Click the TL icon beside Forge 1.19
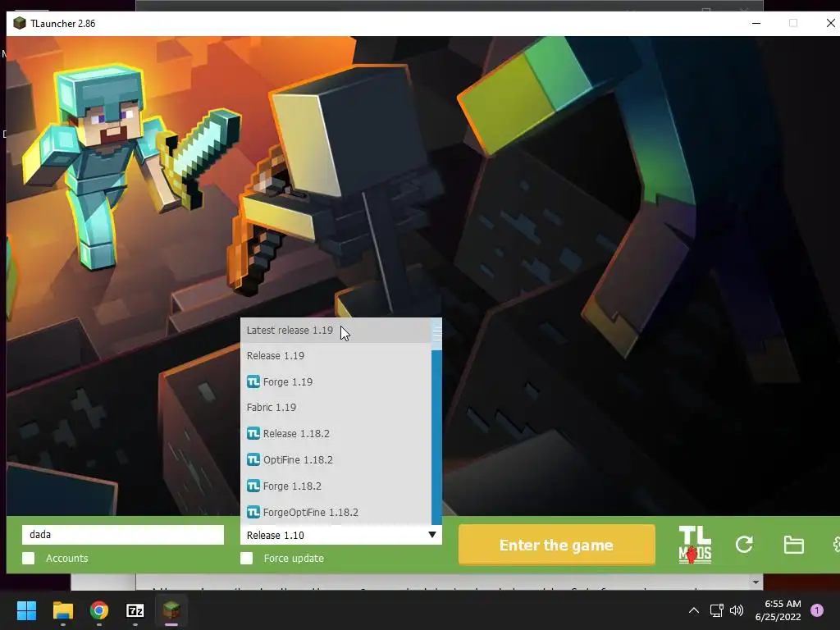The width and height of the screenshot is (840, 630). pyautogui.click(x=253, y=381)
